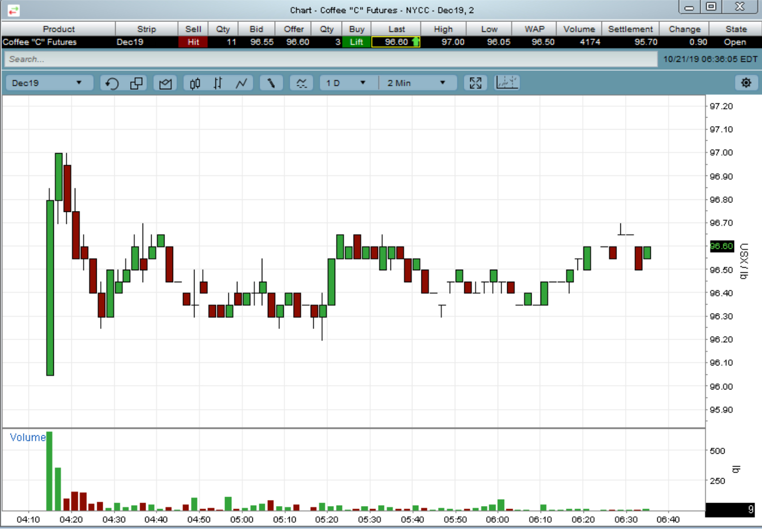Click the change value 0.90
The width and height of the screenshot is (762, 532).
(698, 42)
